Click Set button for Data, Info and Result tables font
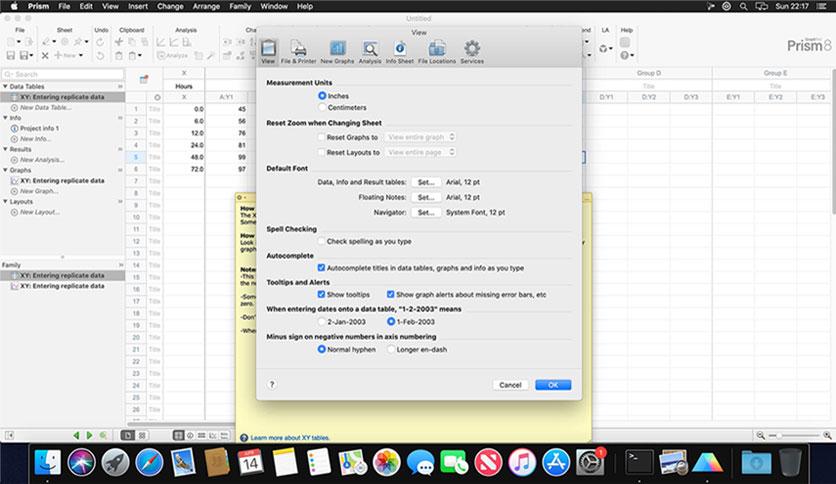Image resolution: width=836 pixels, height=484 pixels. coord(426,182)
